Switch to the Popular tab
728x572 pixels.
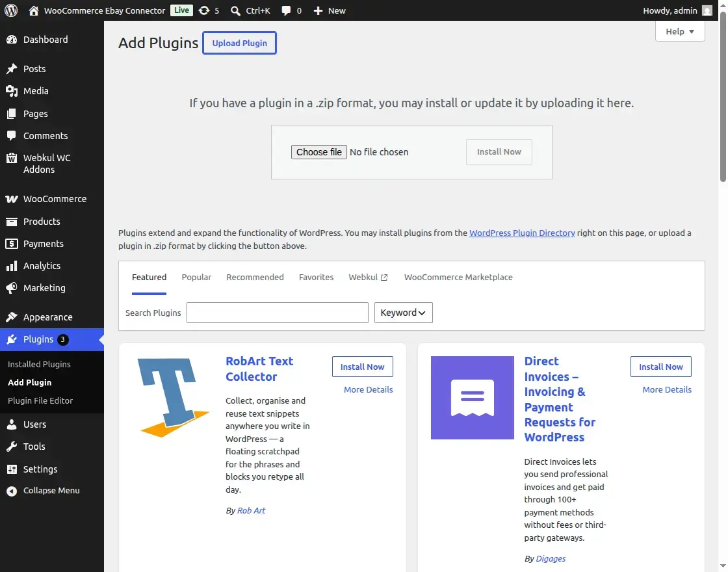point(196,277)
